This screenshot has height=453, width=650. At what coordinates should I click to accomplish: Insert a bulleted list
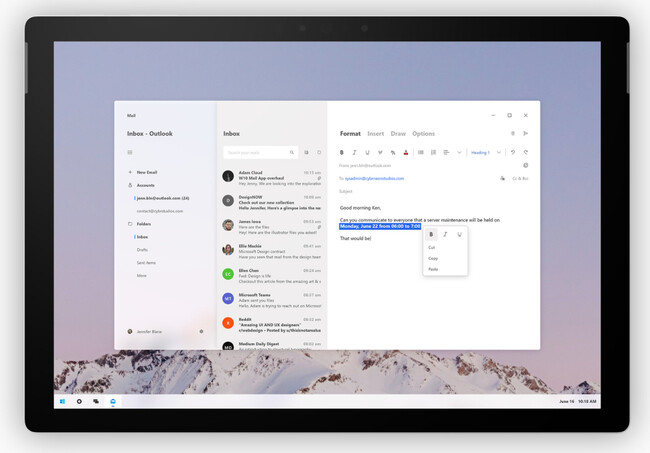pyautogui.click(x=421, y=153)
